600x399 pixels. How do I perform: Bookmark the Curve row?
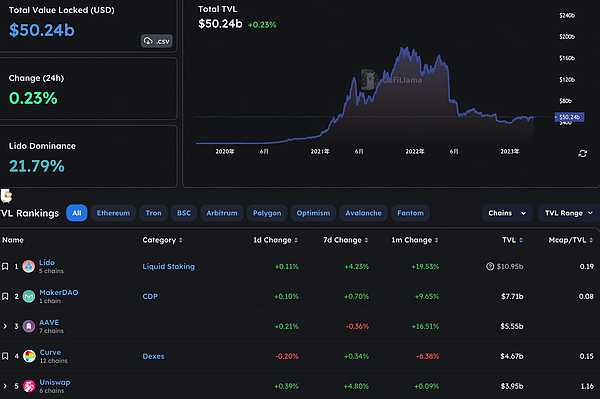5,356
